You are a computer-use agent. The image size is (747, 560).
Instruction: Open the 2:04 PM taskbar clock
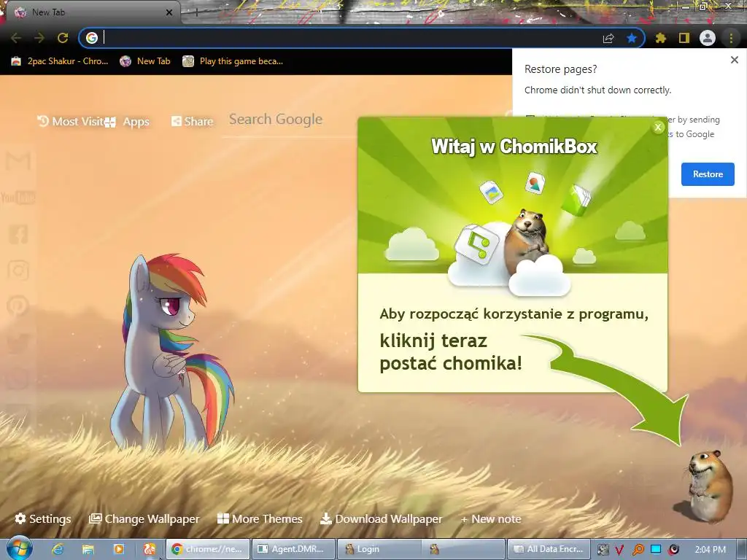tap(711, 550)
